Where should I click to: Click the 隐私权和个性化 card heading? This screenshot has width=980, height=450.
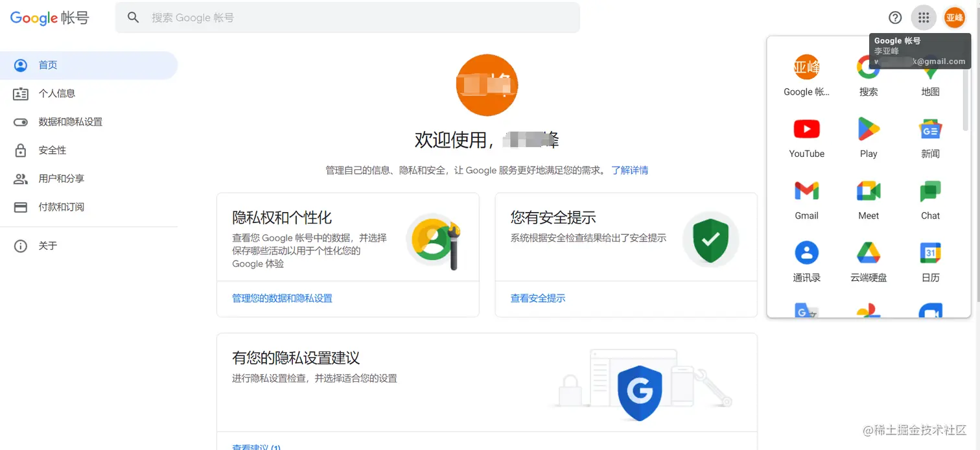[x=282, y=218]
